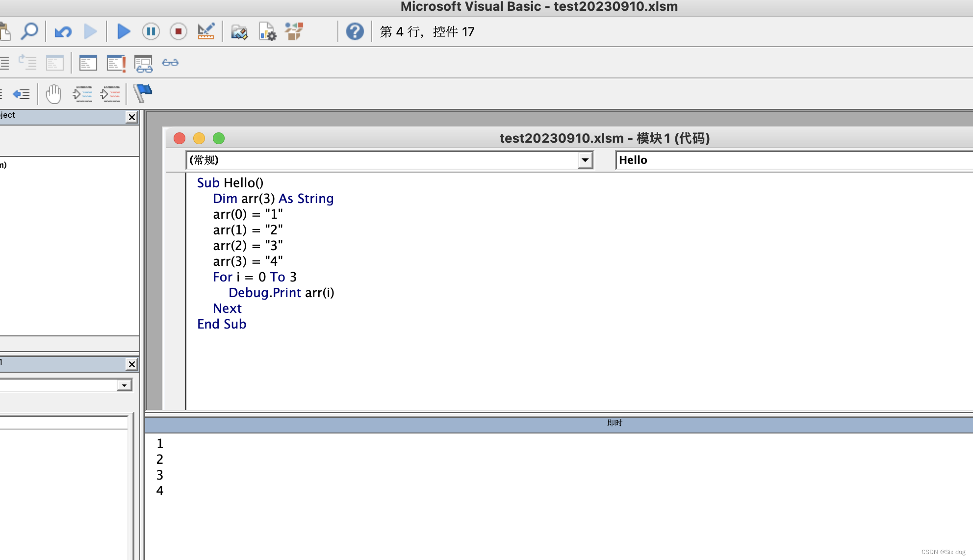This screenshot has width=973, height=560.
Task: Click the Break pause button
Action: pos(151,32)
